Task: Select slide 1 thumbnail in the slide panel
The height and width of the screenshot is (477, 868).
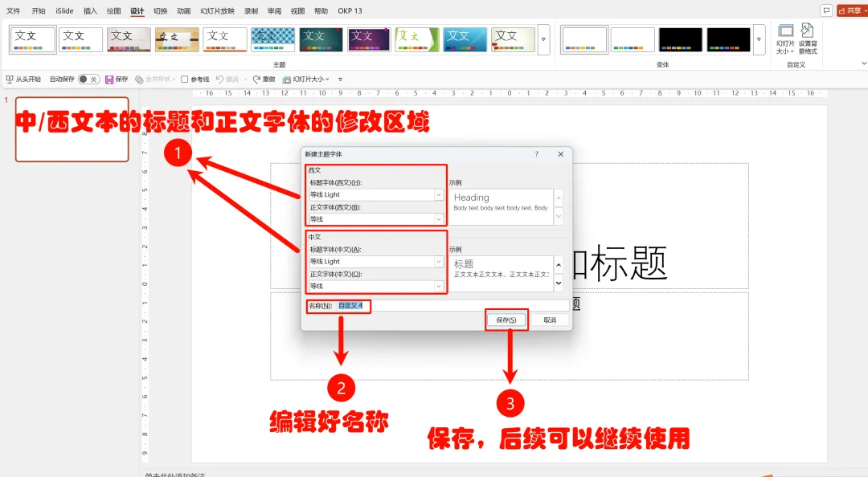Action: coord(72,129)
